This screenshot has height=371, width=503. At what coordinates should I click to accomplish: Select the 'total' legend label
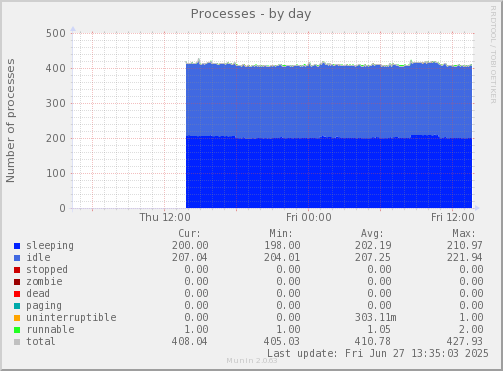[41, 341]
